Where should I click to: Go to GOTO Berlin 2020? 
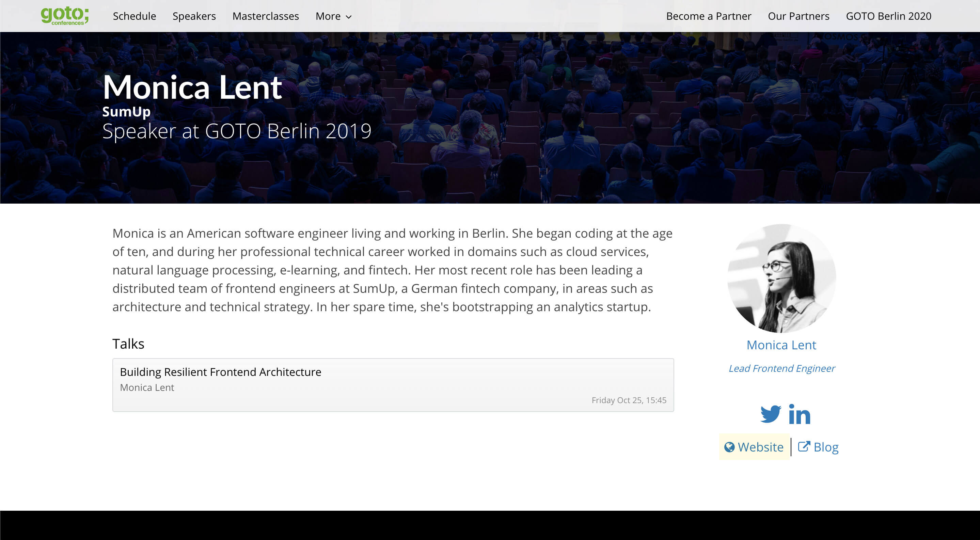[888, 16]
